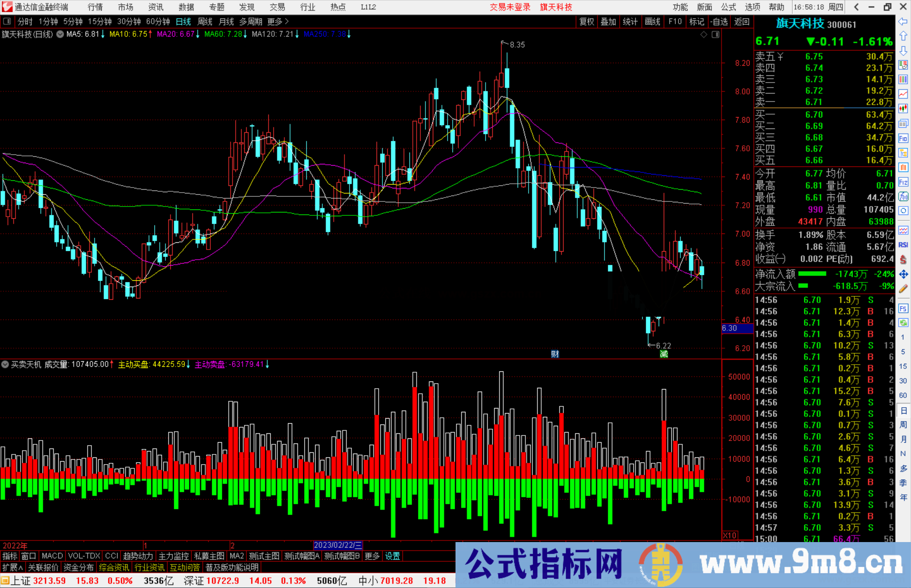Click the four-way move arrows icon
911x588 pixels.
tap(903, 274)
